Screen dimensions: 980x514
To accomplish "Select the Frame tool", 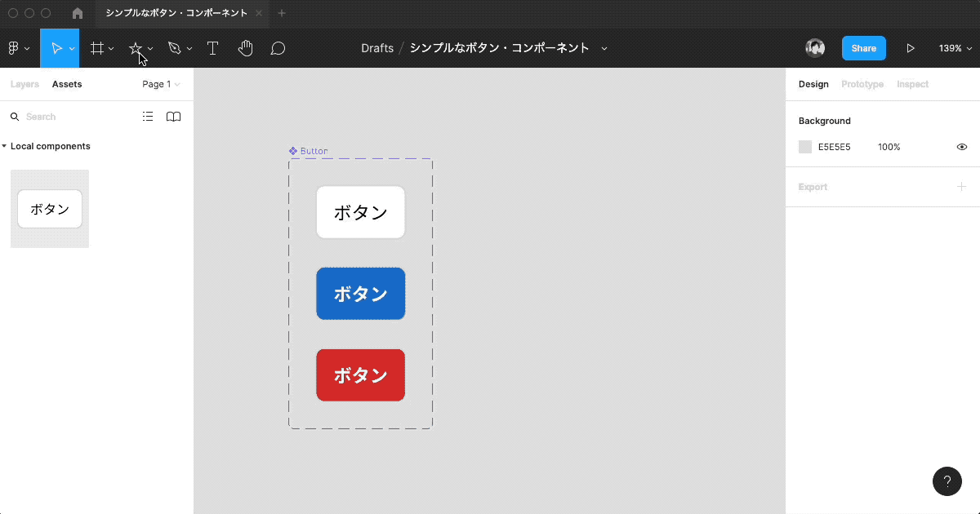I will [97, 47].
